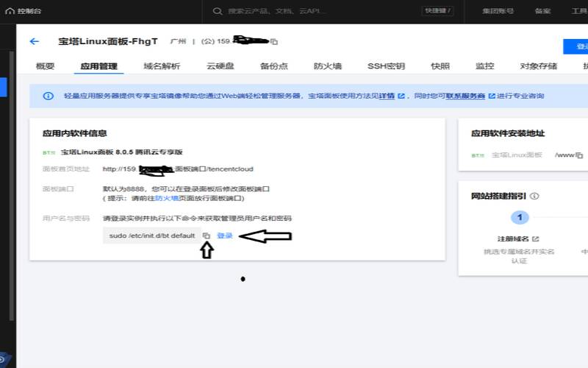Image resolution: width=588 pixels, height=368 pixels.
Task: Click the sudo /etc/init.d/bt default command text
Action: click(x=152, y=236)
